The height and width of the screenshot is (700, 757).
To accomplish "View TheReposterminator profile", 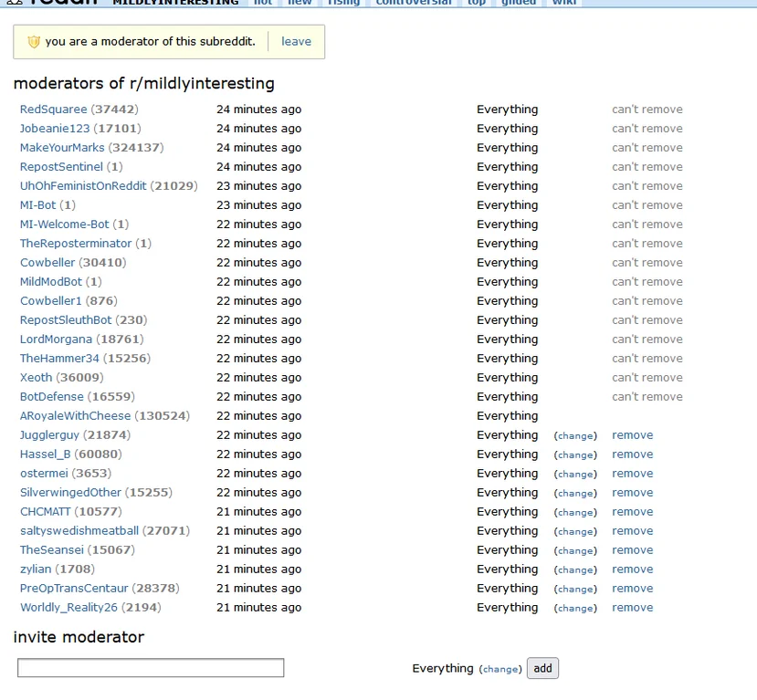I will coord(76,244).
